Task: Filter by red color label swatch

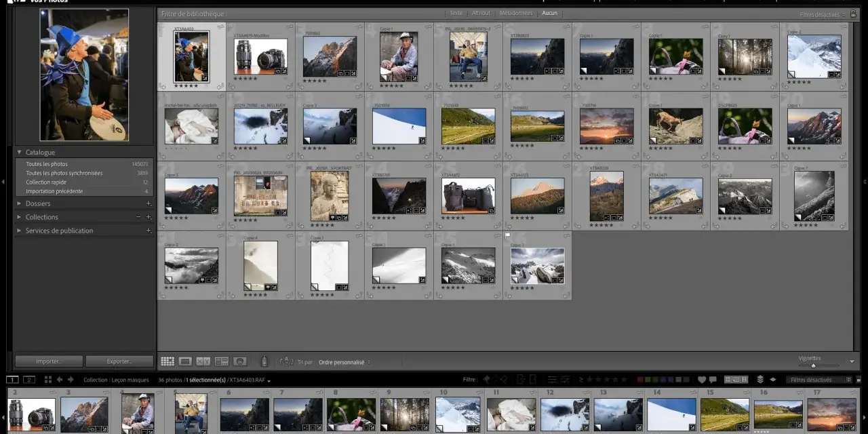Action: click(x=640, y=380)
